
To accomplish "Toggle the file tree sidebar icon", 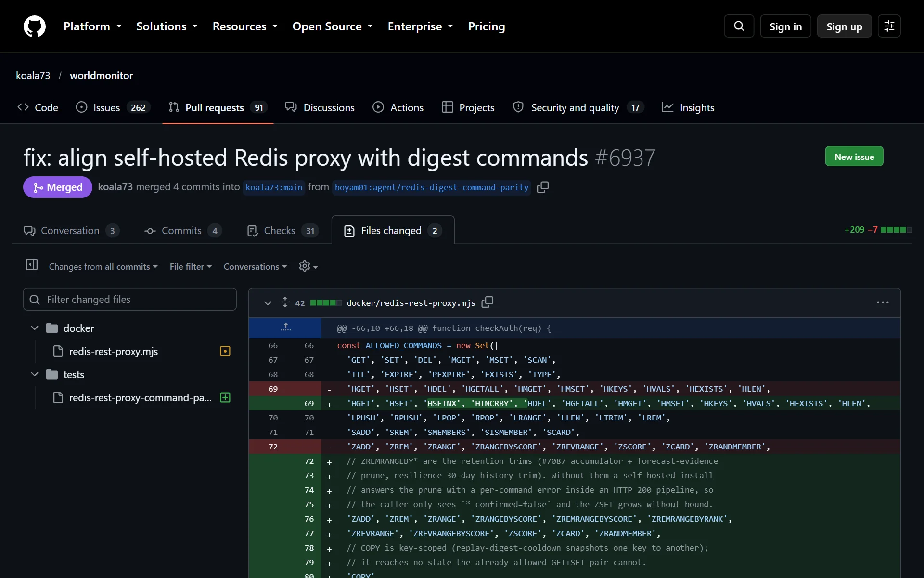I will point(32,264).
